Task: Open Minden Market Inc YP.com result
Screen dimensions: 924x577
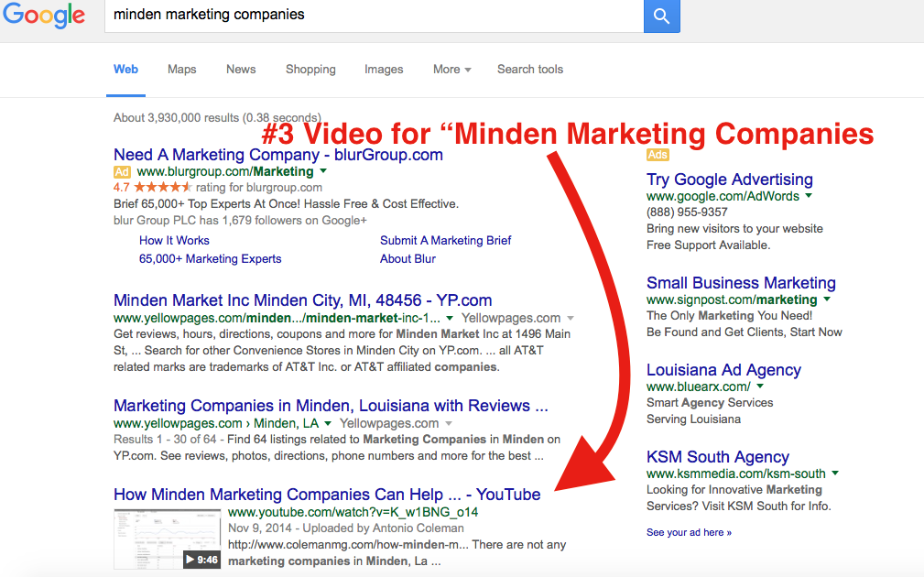Action: pyautogui.click(x=303, y=300)
